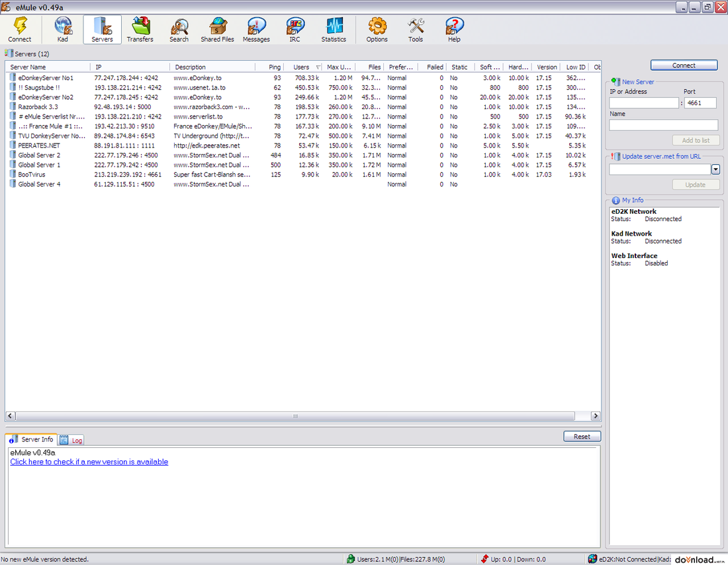Select the Global Server 1 row

pos(302,165)
